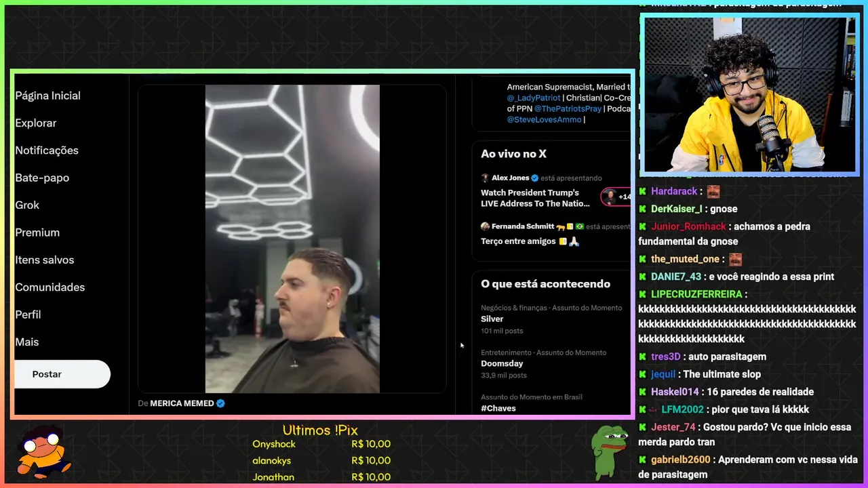Go to Explorar in sidebar

(x=36, y=123)
